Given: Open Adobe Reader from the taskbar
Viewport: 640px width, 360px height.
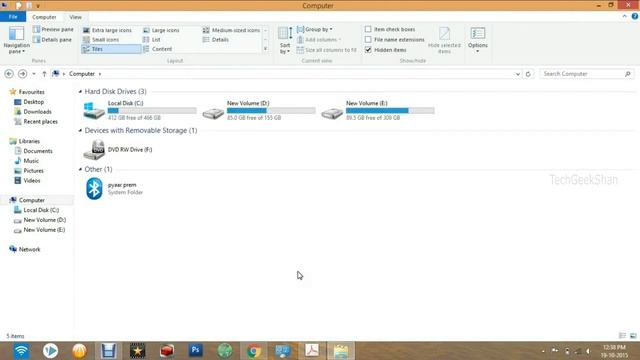Looking at the screenshot, I should [312, 351].
